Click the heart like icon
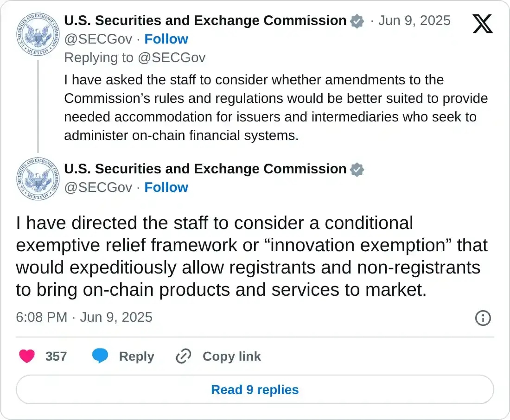This screenshot has height=420, width=510. pyautogui.click(x=27, y=356)
